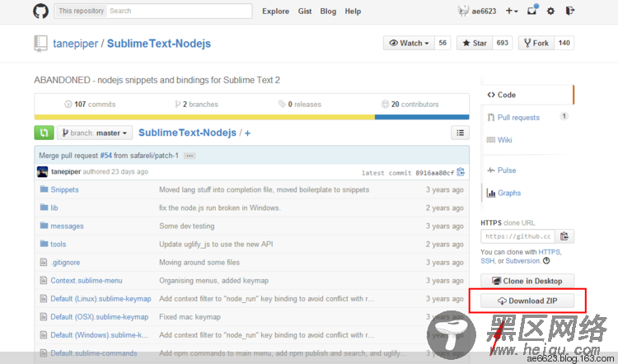Open the lib folder
The height and width of the screenshot is (364, 618).
[x=54, y=208]
